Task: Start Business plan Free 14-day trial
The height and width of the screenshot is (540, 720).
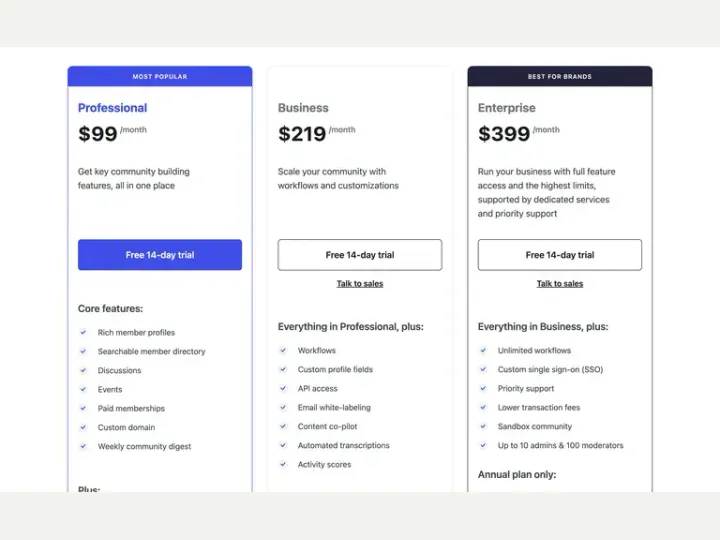Action: [x=360, y=255]
